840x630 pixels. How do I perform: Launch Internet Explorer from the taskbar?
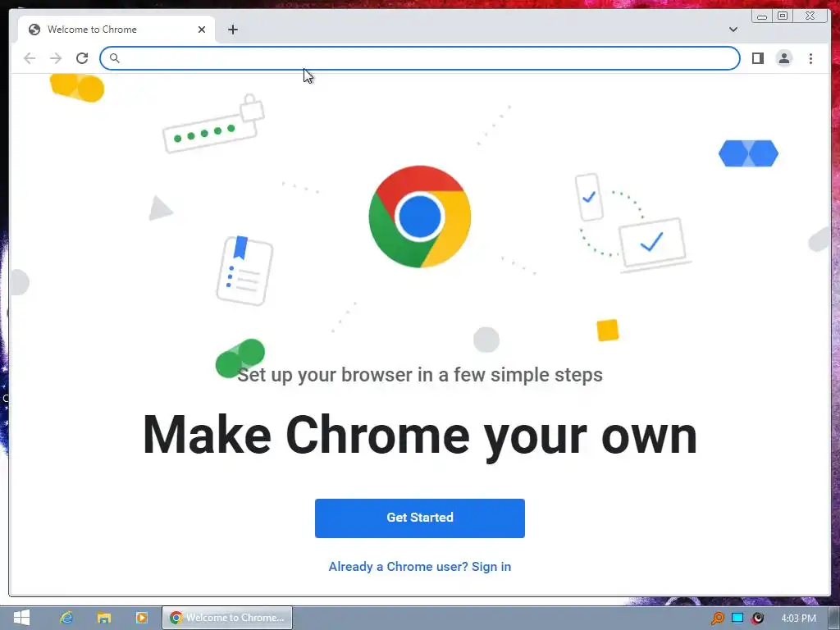click(66, 618)
